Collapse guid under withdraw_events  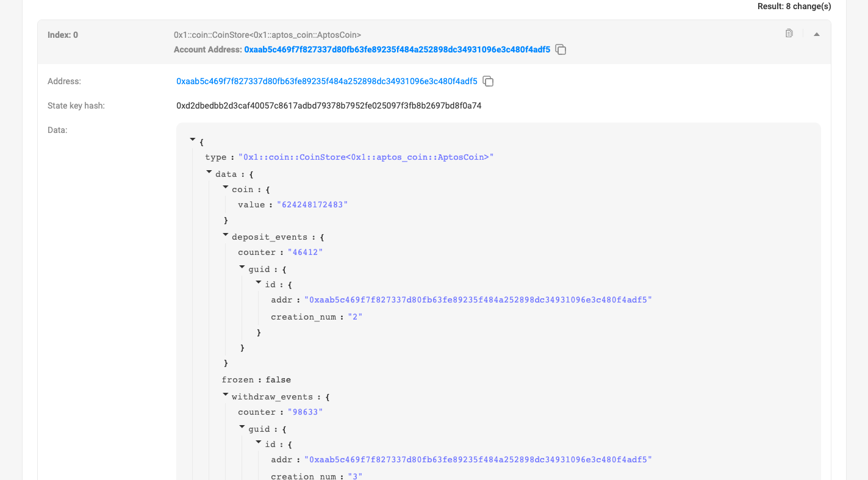tap(242, 427)
